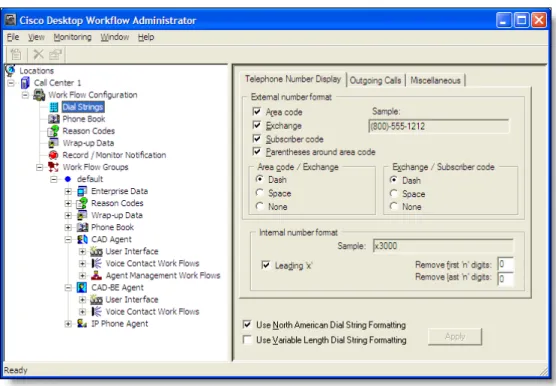This screenshot has height=386, width=556.
Task: Expand the IP Phone Agent node
Action: 68,324
